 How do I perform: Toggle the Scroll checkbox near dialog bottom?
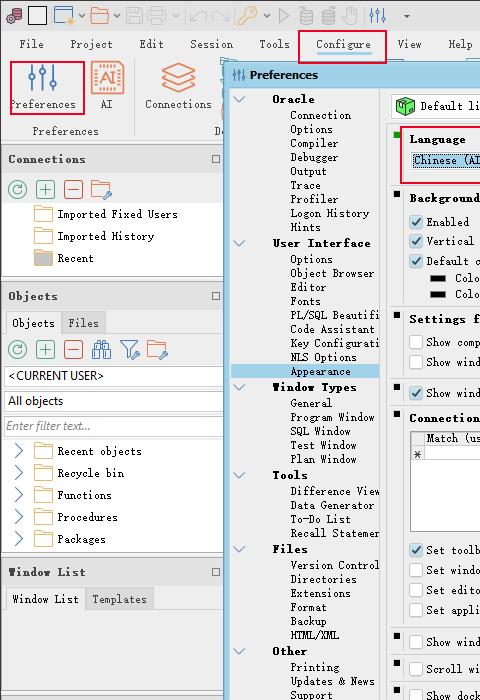click(x=416, y=669)
